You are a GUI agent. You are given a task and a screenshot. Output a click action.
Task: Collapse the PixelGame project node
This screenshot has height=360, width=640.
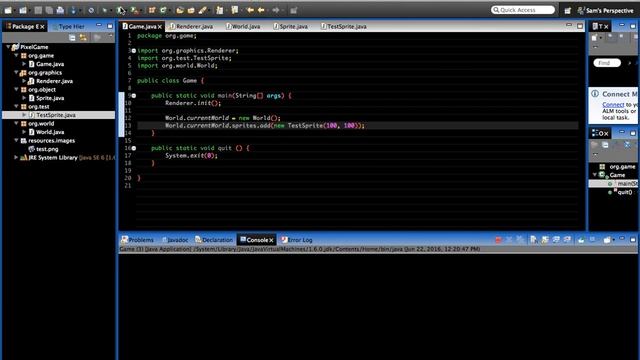click(8, 47)
